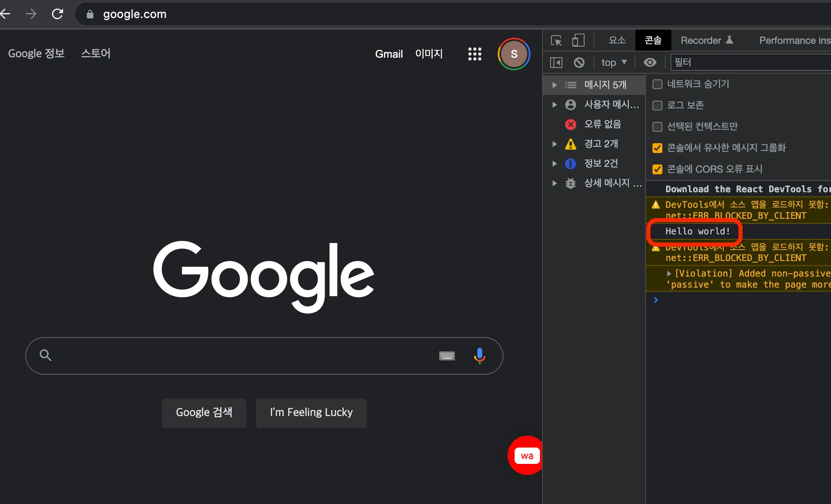831x504 pixels.
Task: Open the Google apps grid icon
Action: [474, 54]
